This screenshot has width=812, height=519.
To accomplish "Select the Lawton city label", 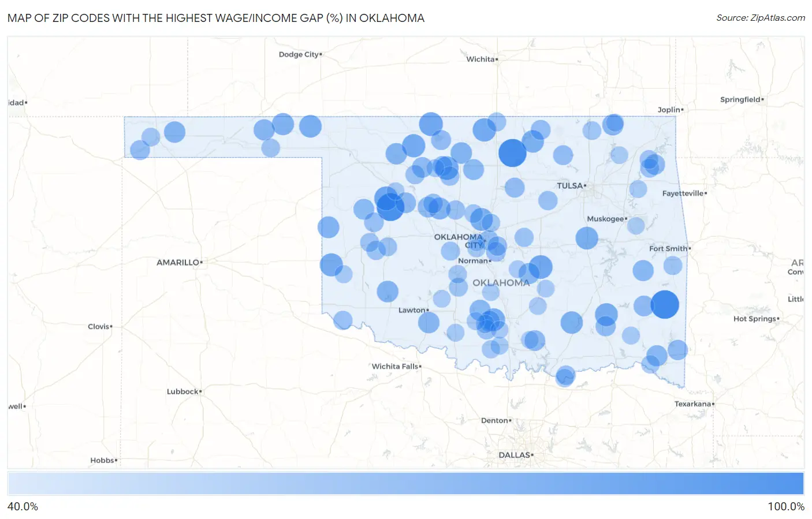I will [x=412, y=310].
